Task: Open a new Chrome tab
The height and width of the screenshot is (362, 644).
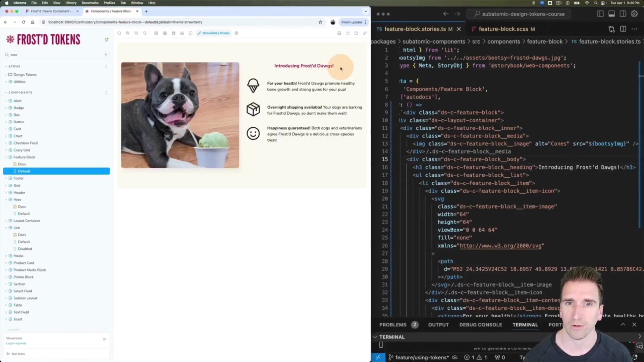Action: coord(146,11)
